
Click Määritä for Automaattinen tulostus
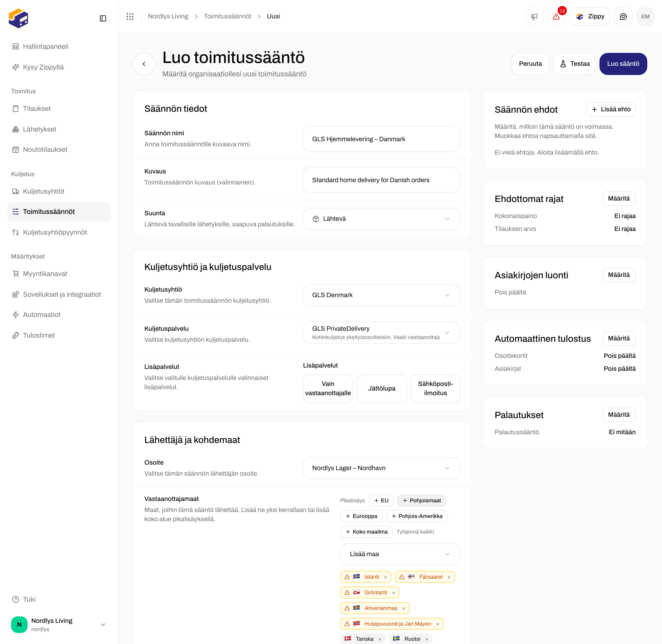(x=619, y=339)
